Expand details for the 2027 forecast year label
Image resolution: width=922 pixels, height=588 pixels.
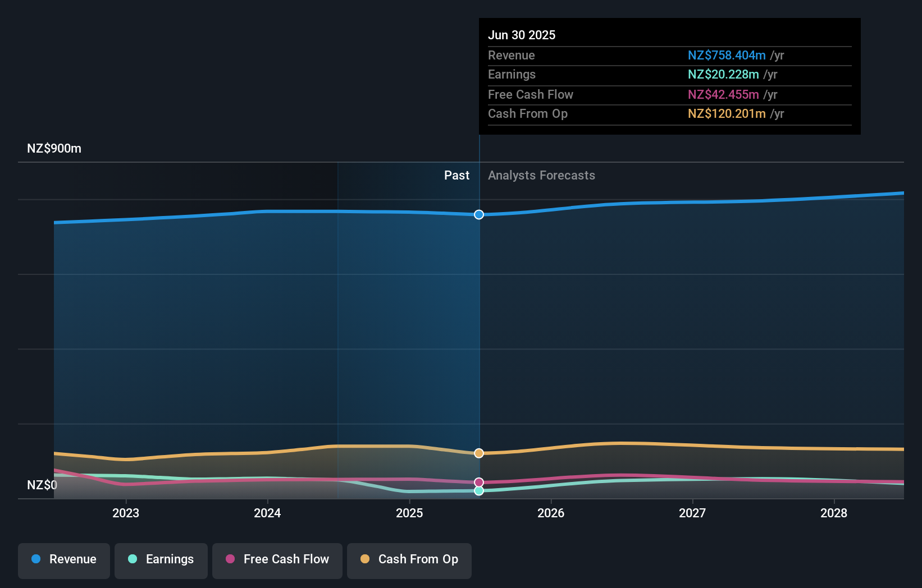point(692,513)
